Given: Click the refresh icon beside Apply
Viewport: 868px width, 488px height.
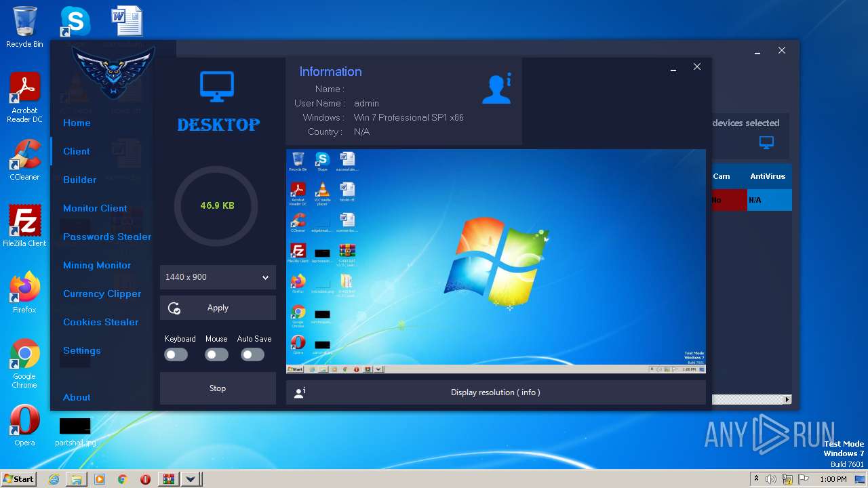Looking at the screenshot, I should coord(174,308).
